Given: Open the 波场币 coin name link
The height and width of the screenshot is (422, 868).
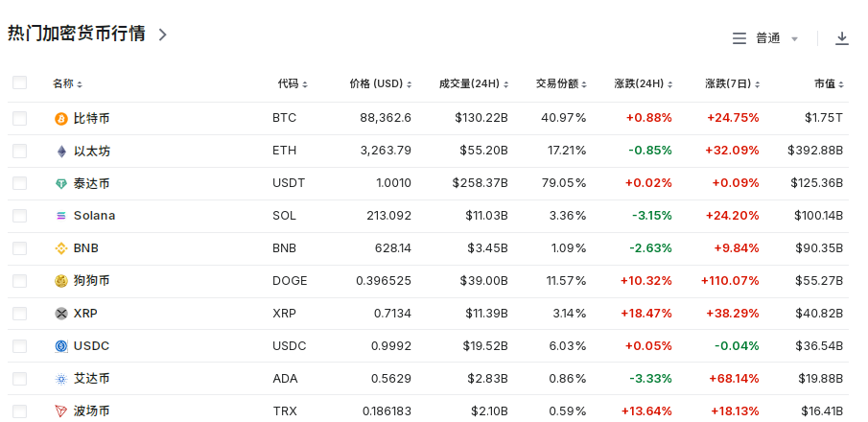Looking at the screenshot, I should (91, 411).
